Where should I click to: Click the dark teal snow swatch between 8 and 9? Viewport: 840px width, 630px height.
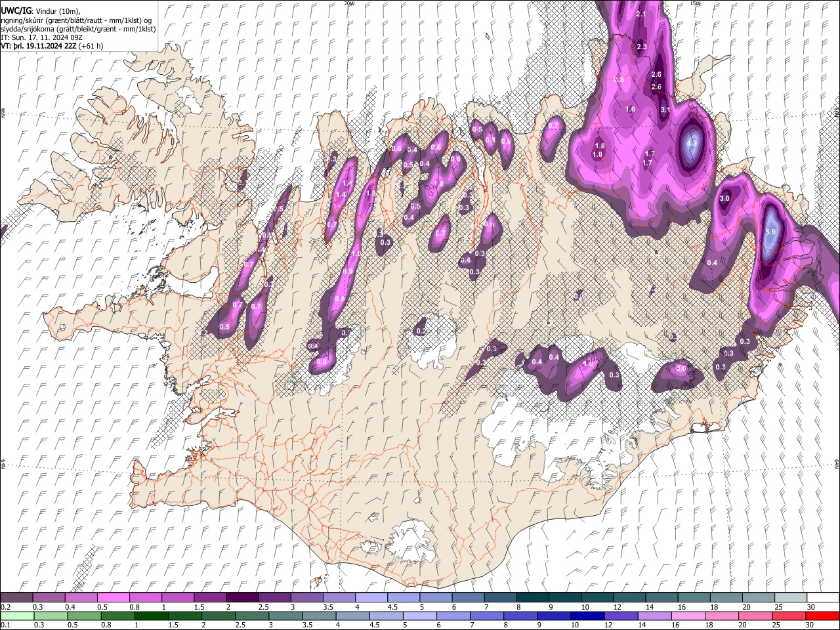pyautogui.click(x=533, y=598)
